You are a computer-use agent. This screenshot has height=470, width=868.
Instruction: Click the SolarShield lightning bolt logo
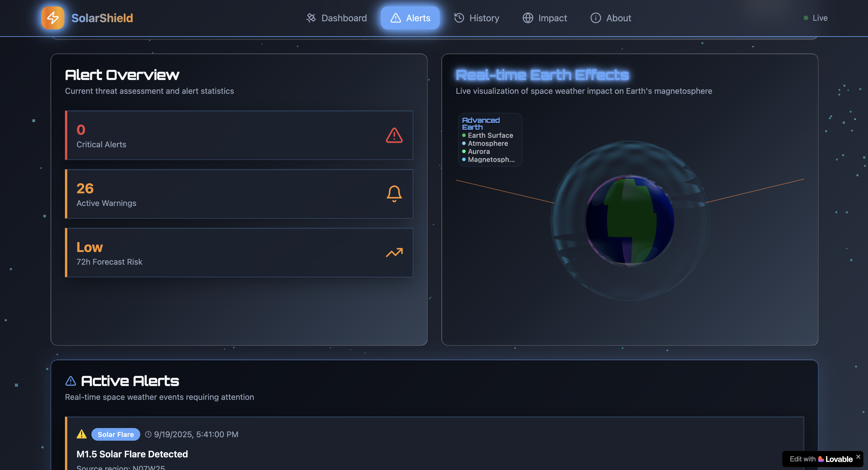(x=53, y=18)
